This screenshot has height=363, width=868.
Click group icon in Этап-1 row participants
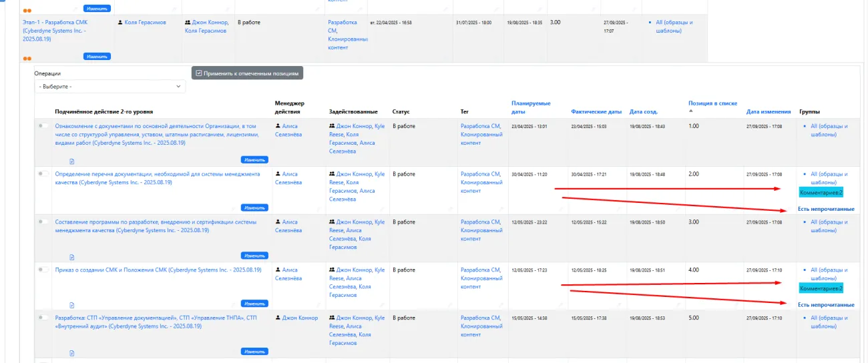(188, 23)
